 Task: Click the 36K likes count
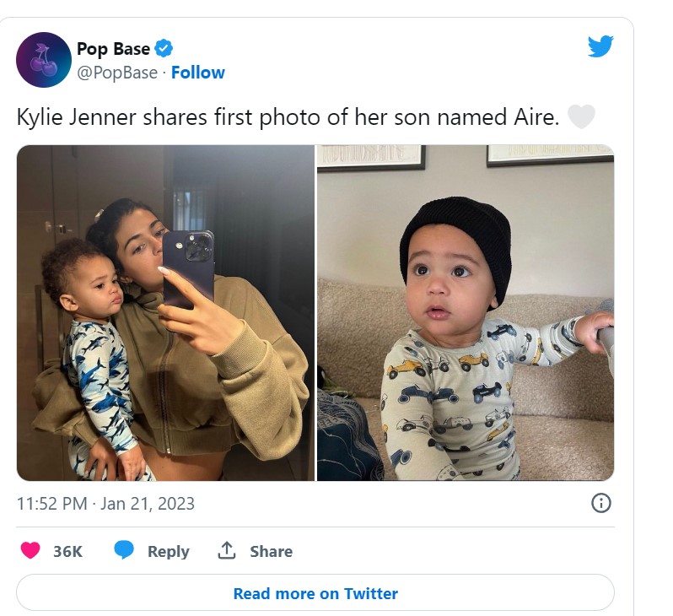[67, 551]
